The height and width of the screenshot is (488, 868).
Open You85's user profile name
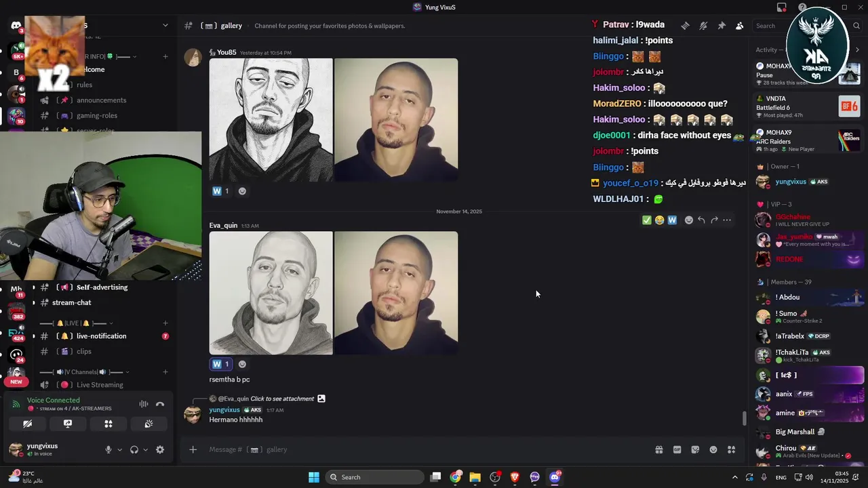(226, 53)
